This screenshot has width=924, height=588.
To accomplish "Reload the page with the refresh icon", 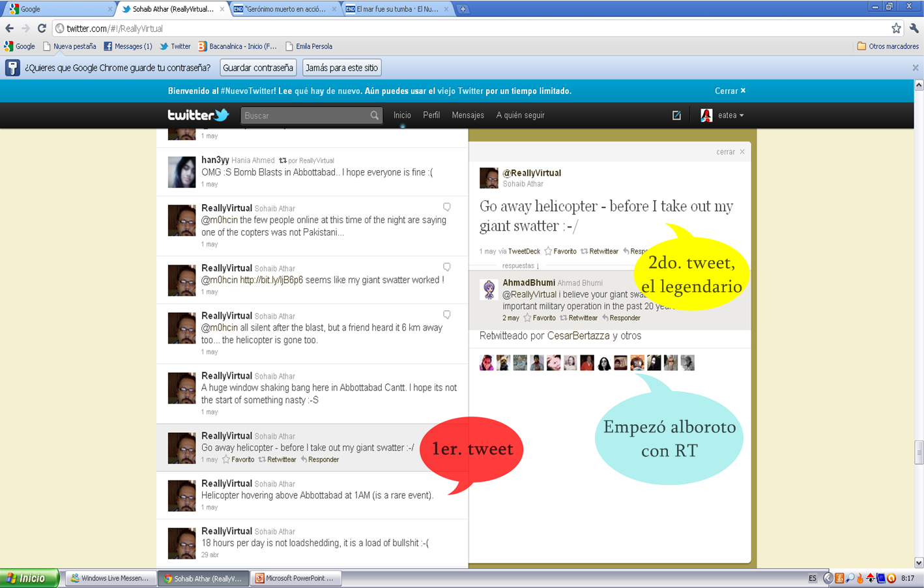I will 42,28.
